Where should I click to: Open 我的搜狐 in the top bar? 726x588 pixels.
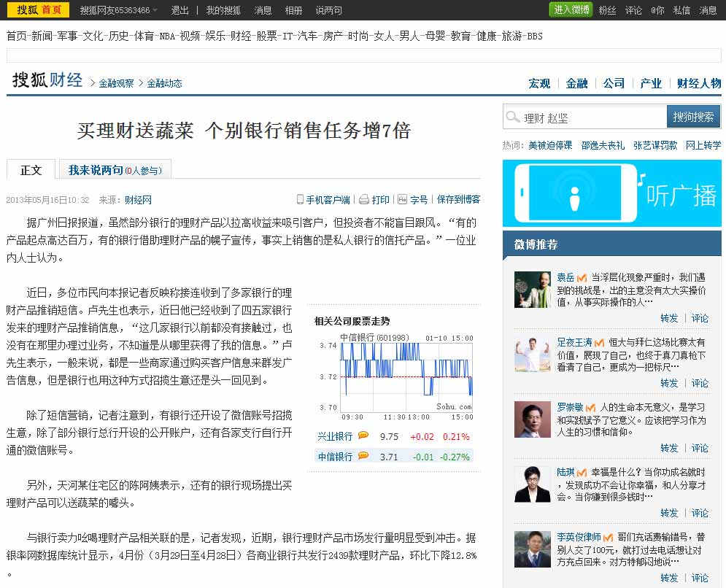tap(223, 10)
